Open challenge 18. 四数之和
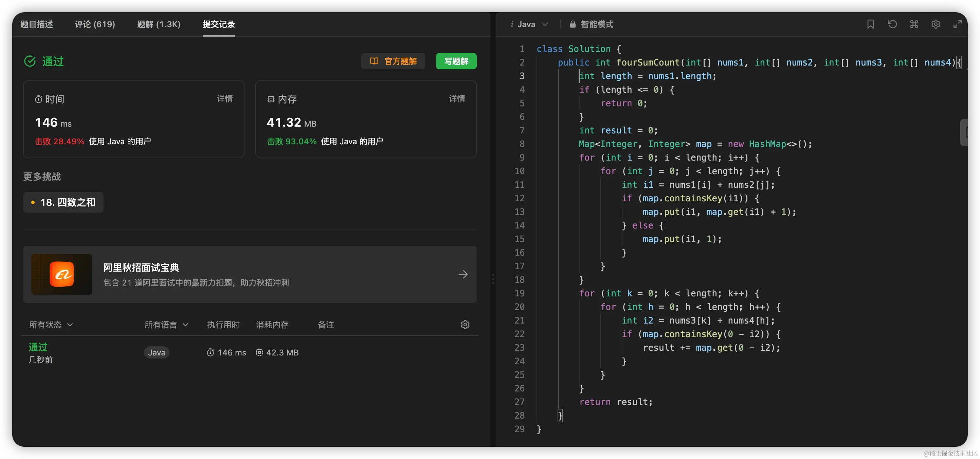Screen dimensions: 980x459 (x=63, y=202)
